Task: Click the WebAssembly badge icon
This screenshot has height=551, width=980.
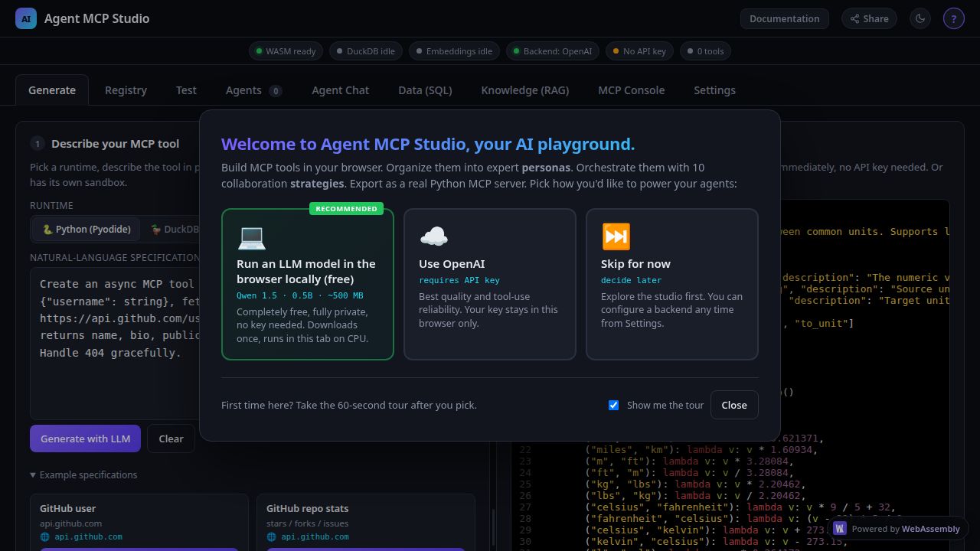Action: (840, 528)
